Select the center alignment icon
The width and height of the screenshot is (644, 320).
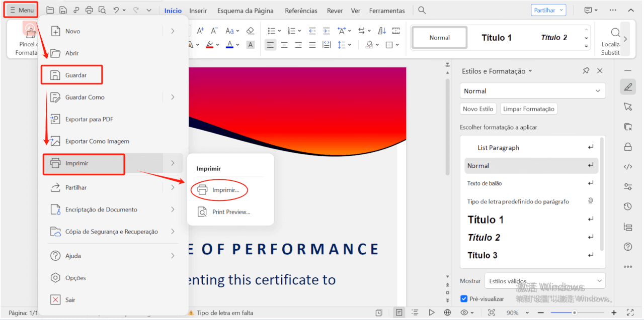coord(284,45)
